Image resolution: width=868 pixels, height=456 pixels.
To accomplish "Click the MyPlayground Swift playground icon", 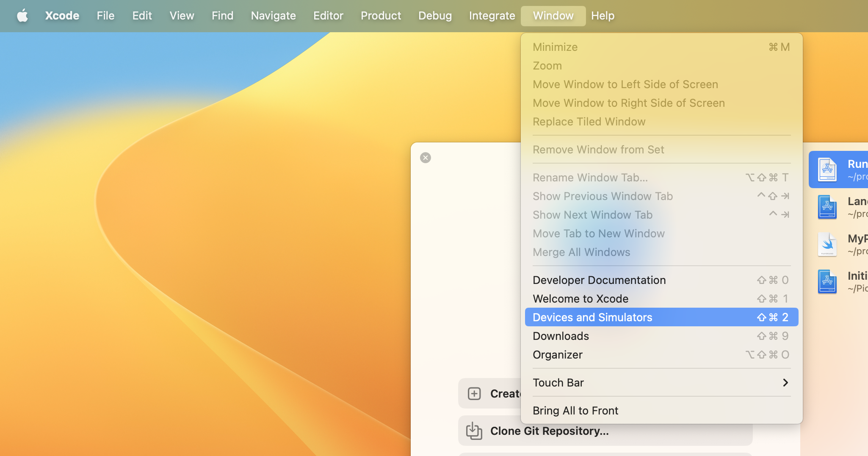I will [827, 244].
